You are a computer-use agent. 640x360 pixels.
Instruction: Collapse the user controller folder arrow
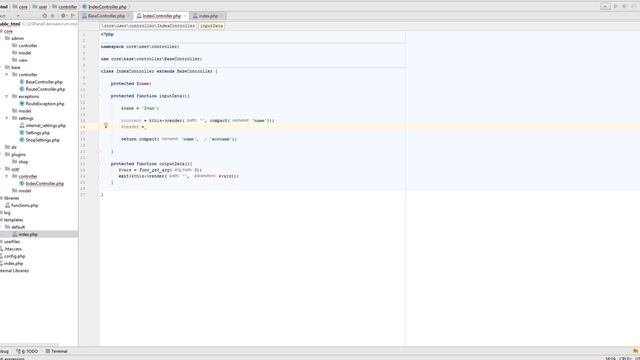click(x=7, y=176)
